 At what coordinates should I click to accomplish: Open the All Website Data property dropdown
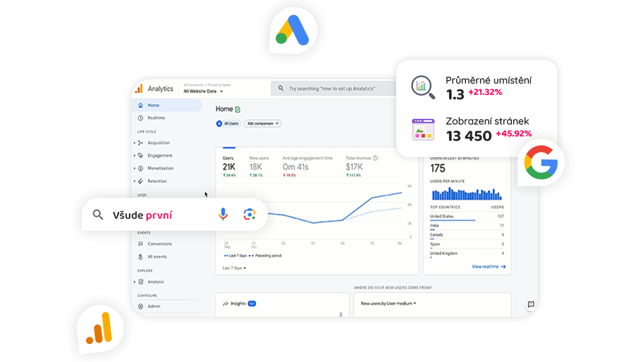pyautogui.click(x=203, y=91)
